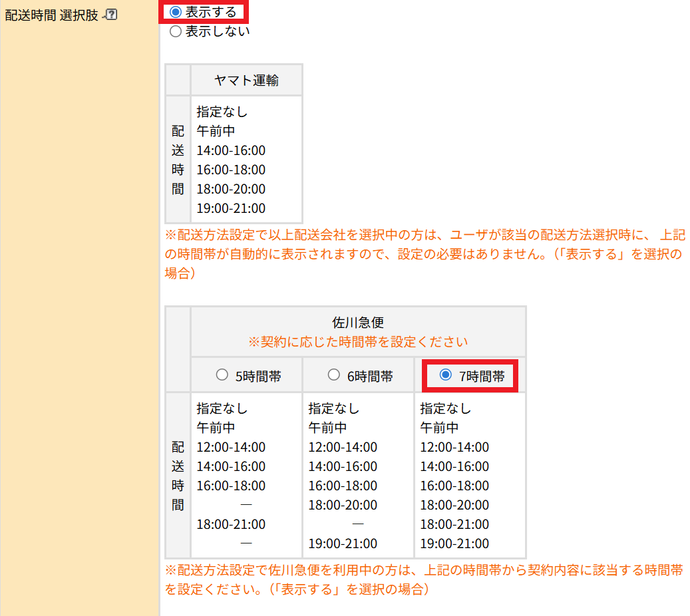Screen dimensions: 690x616
Task: Click 午前中 in the ヤマト運輸 table
Action: 216,131
